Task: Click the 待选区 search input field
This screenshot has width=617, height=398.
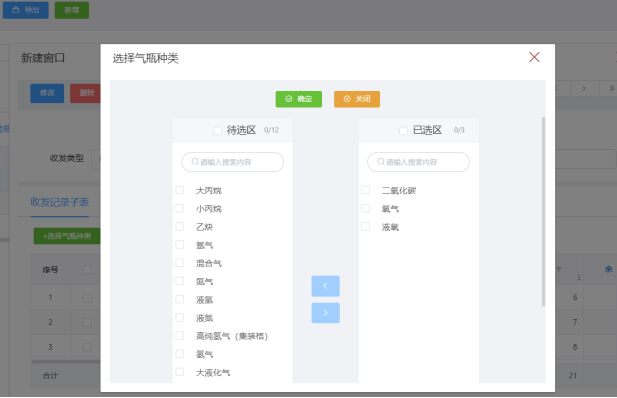Action: coord(233,162)
